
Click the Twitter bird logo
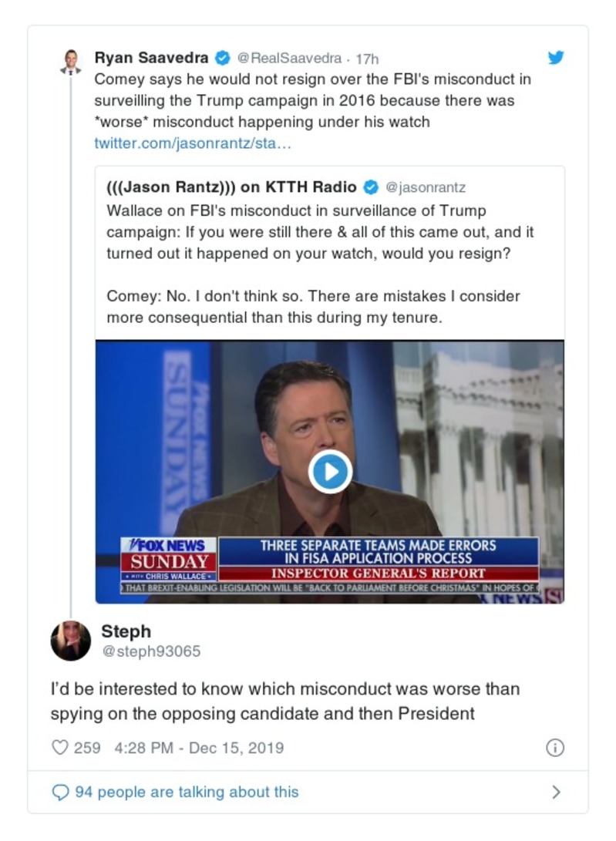(x=555, y=58)
